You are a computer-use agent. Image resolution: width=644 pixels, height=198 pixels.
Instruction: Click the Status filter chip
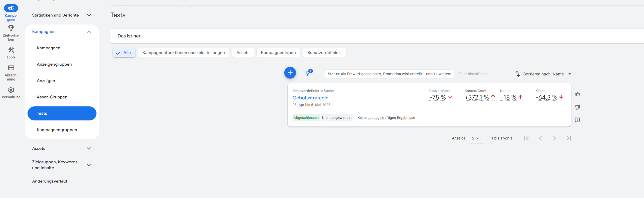click(389, 74)
